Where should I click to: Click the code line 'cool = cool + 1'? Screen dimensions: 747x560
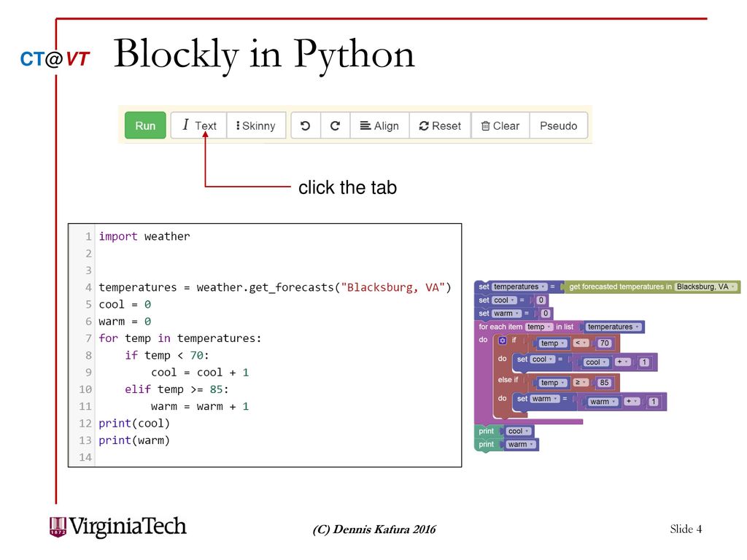[x=200, y=373]
